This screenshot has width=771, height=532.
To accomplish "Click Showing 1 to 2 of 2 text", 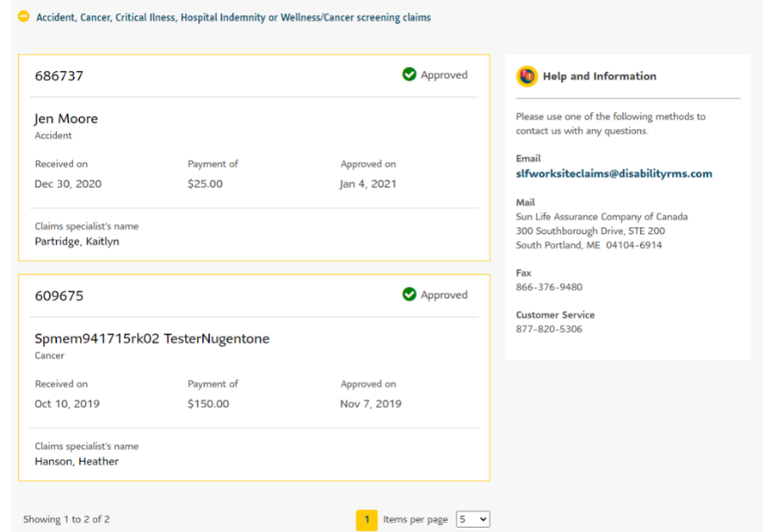I will pos(66,519).
